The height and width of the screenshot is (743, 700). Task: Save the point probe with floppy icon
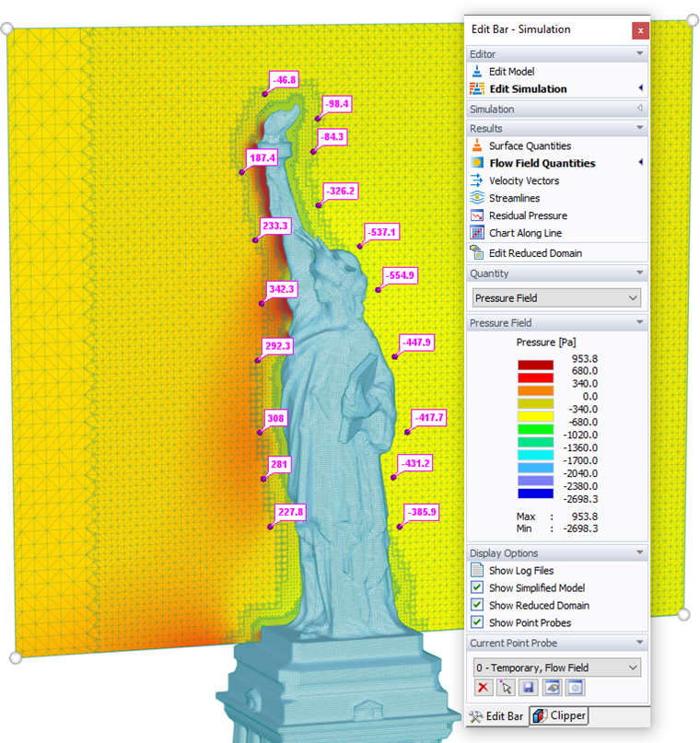(529, 687)
